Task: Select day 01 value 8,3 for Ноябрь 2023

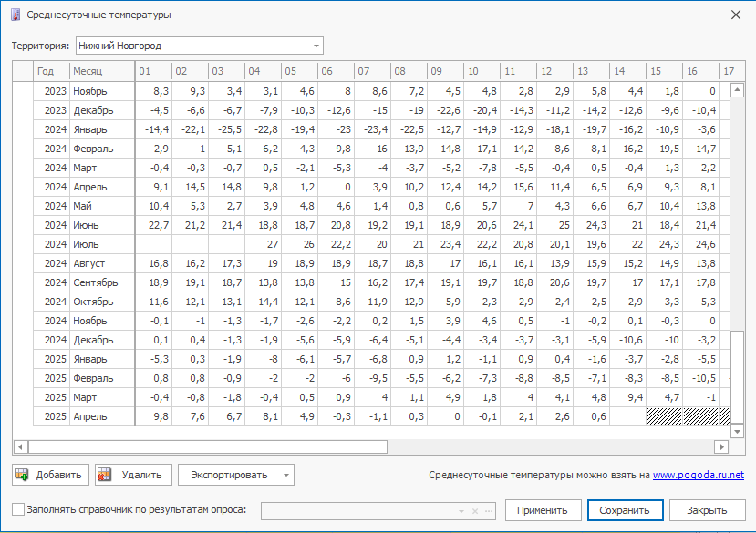Action: coord(153,91)
